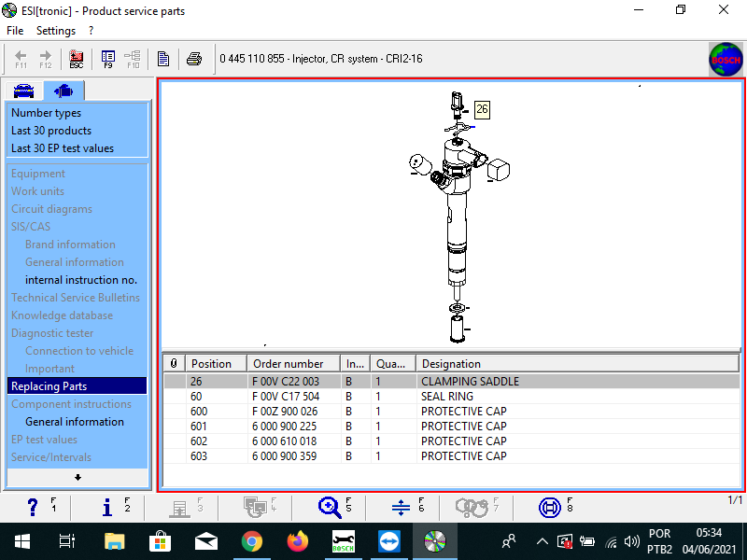Select the engine components tab
747x560 pixels.
coord(63,91)
